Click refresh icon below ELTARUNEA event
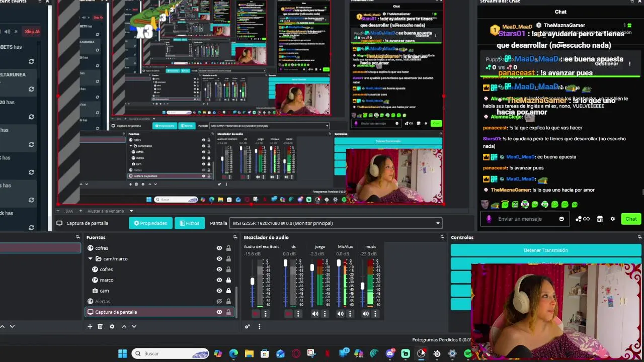Screen dimensions: 644x362 click(x=31, y=89)
